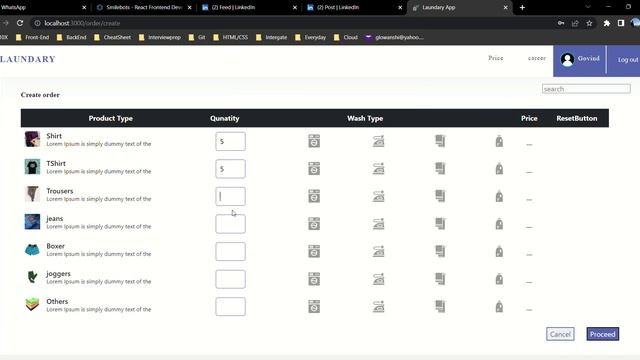Pick bleach bottle icon for Boxer
The image size is (640, 360).
tap(499, 251)
